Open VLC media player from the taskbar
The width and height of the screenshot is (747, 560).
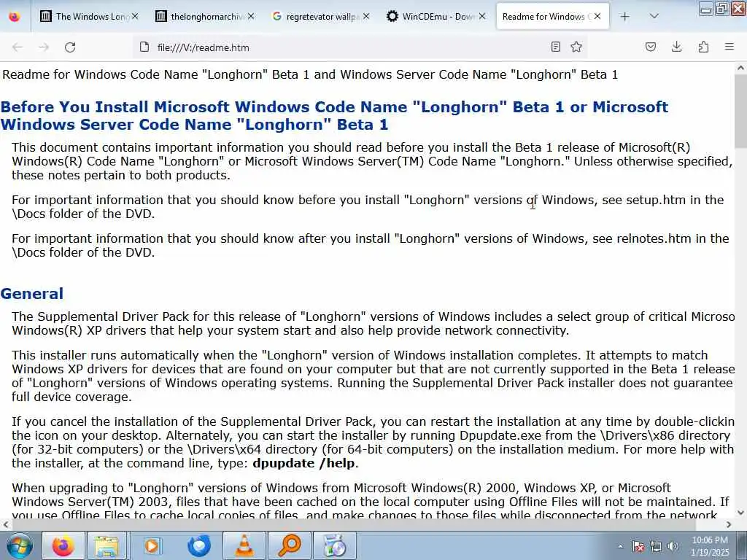pyautogui.click(x=244, y=545)
